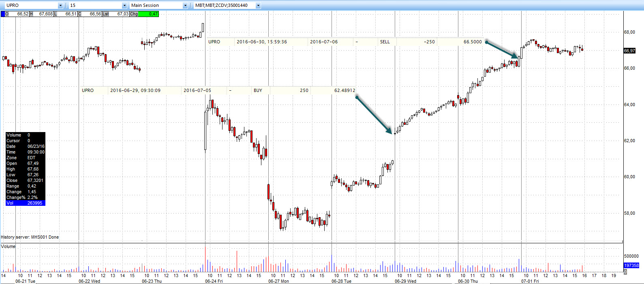Click the Range 0,42 row in data box

pyautogui.click(x=26, y=186)
